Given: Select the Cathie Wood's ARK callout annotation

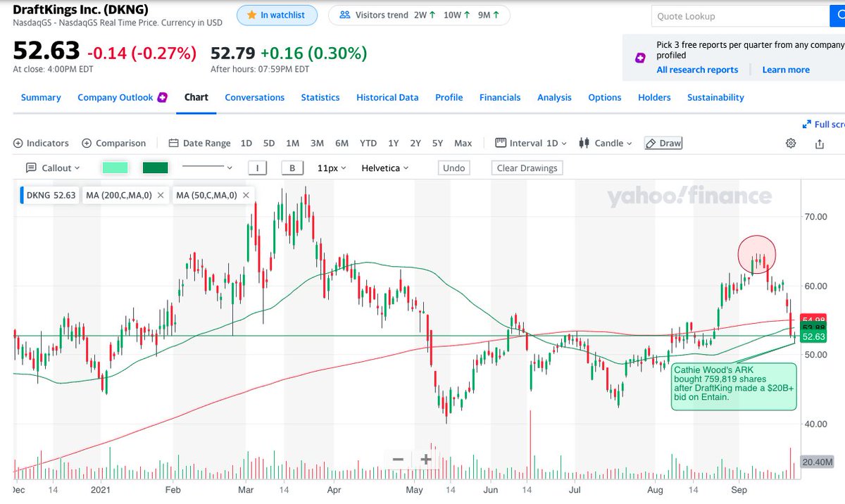Looking at the screenshot, I should pos(733,386).
